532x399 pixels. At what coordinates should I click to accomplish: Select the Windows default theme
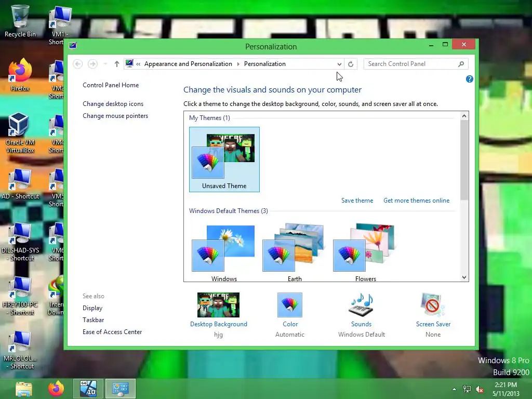(224, 253)
